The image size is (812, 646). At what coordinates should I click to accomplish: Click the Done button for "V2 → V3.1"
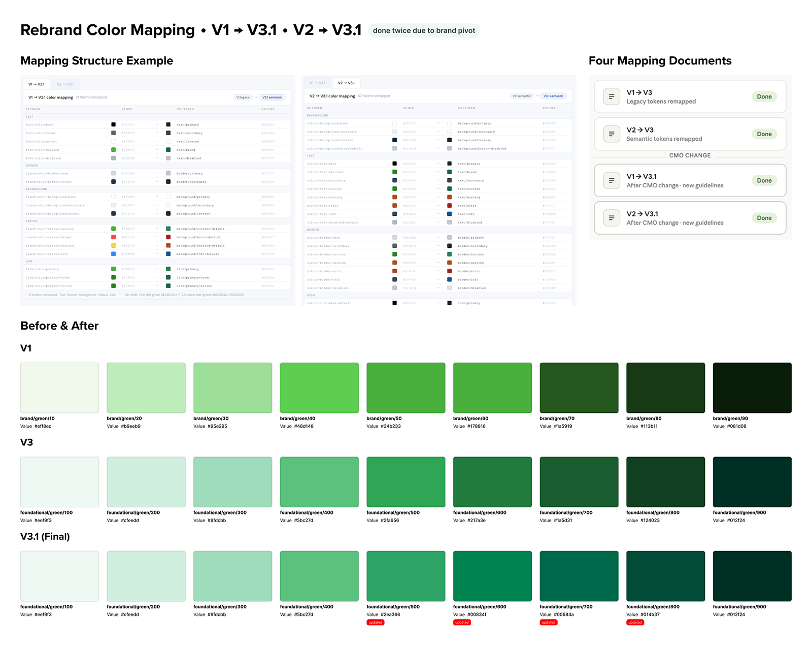[x=764, y=217]
